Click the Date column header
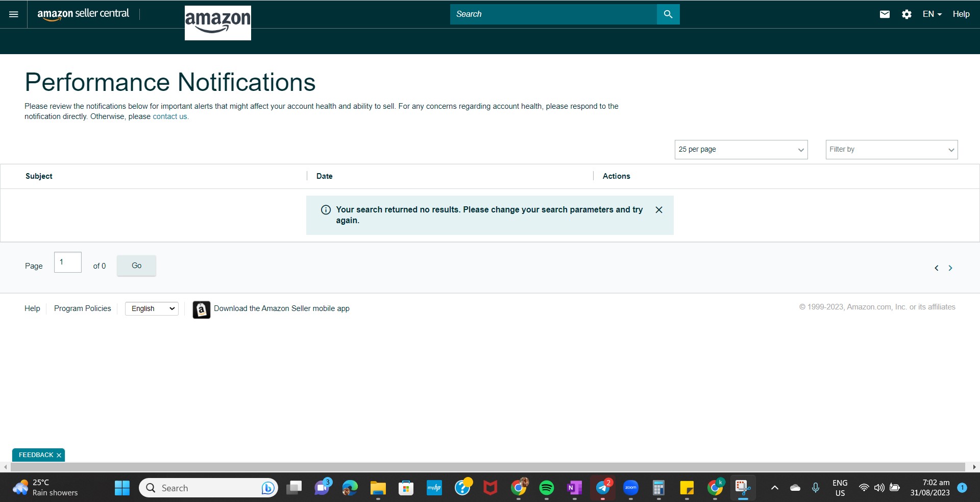Screen dimensions: 980x502 tap(325, 176)
